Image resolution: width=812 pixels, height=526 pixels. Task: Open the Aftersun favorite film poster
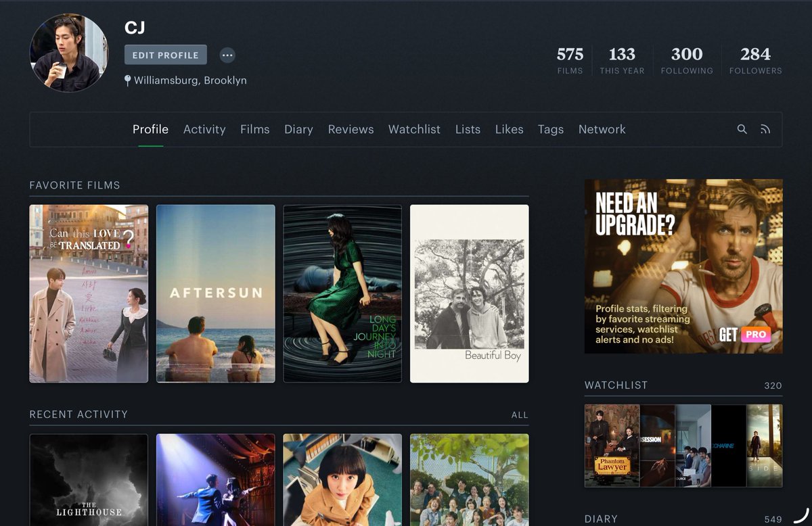pyautogui.click(x=216, y=293)
